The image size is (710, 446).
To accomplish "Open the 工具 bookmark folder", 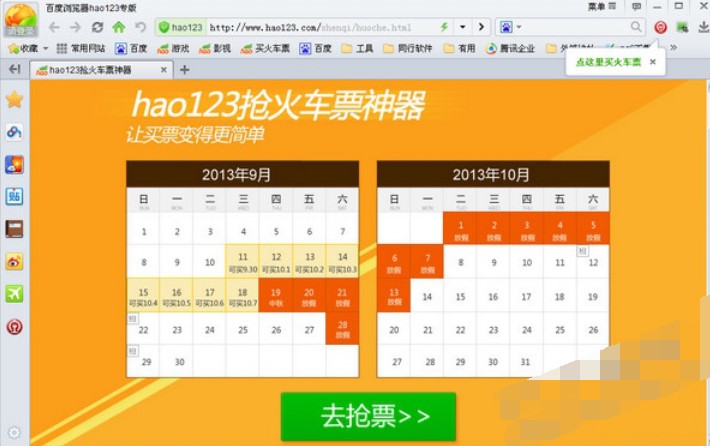I will pos(358,48).
